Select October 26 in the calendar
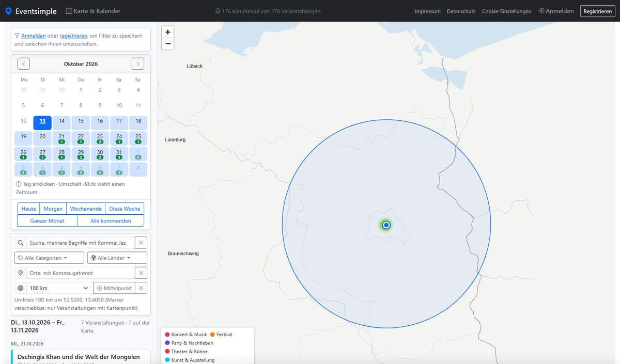This screenshot has width=620, height=364. [x=23, y=154]
